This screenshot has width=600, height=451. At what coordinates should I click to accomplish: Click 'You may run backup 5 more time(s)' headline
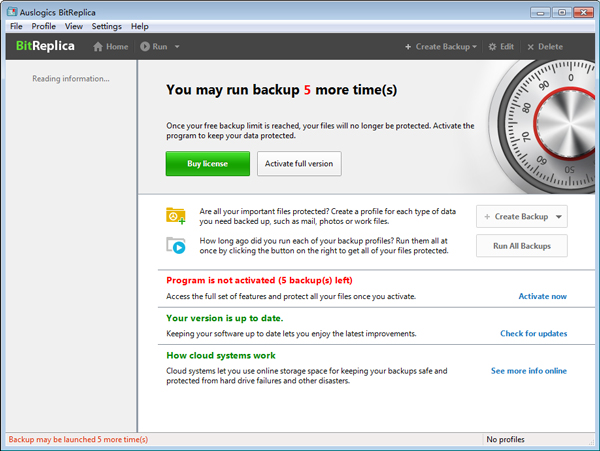(281, 90)
